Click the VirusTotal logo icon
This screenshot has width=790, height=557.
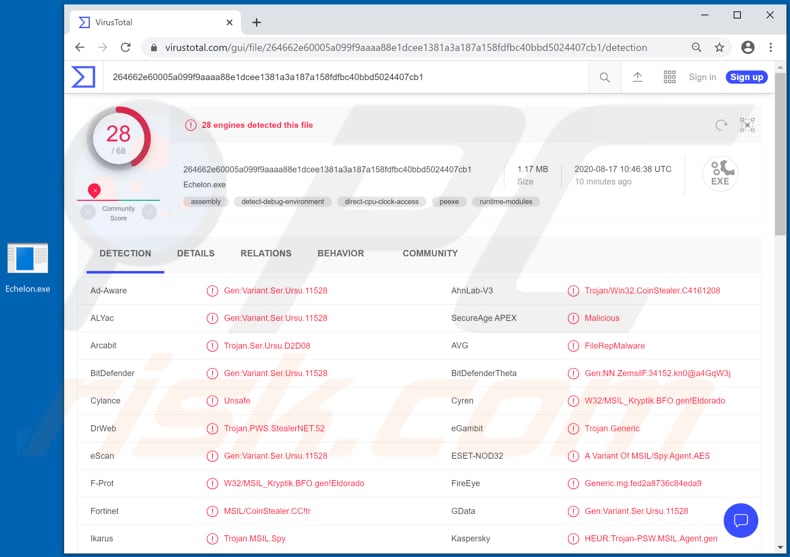83,77
